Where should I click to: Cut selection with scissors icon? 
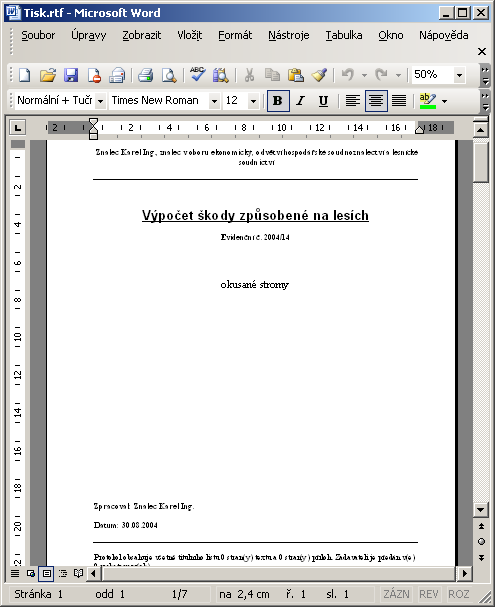(249, 75)
